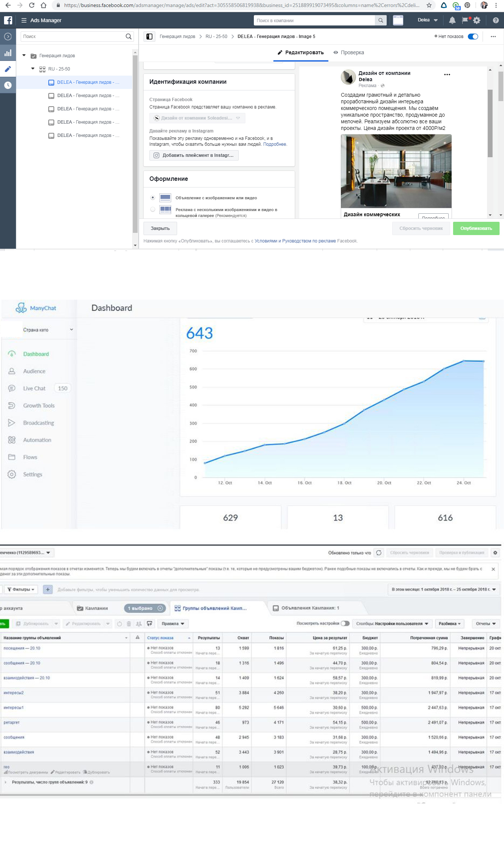Click the magnifier button in company search
Image resolution: width=504 pixels, height=851 pixels.
coord(381,20)
